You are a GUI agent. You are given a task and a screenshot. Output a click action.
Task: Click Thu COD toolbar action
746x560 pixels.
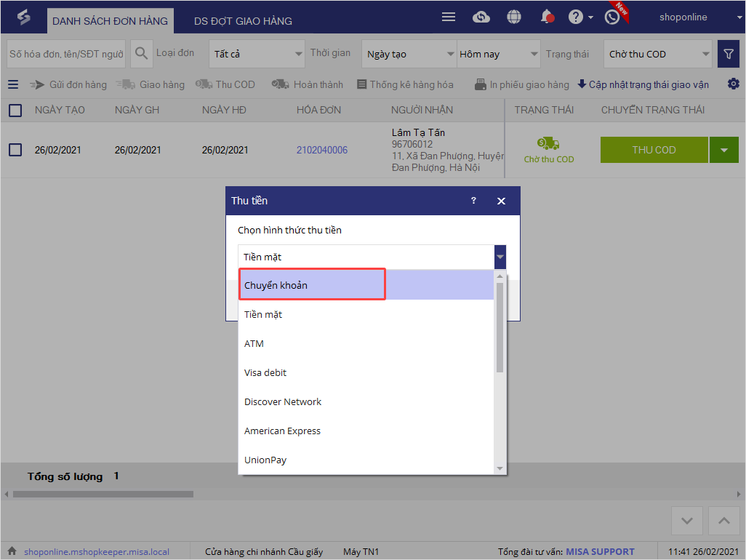225,84
